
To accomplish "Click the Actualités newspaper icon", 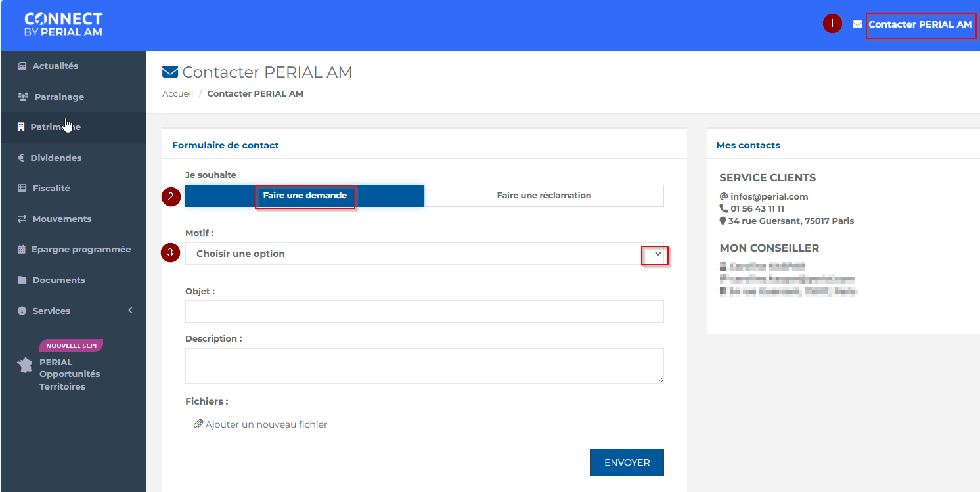I will pyautogui.click(x=22, y=66).
